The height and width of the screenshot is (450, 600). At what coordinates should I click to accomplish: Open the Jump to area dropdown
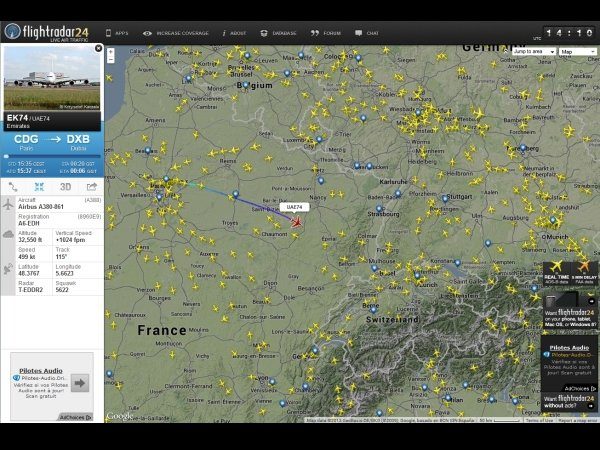click(533, 51)
